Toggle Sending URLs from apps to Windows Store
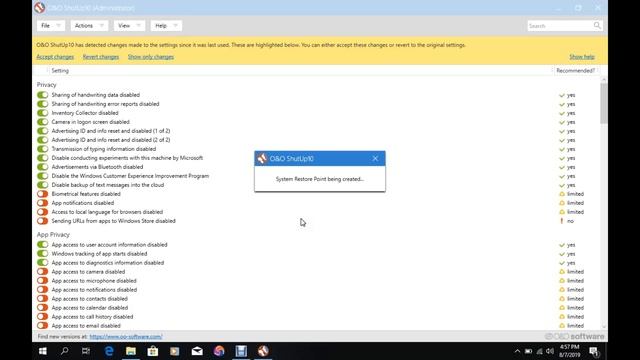Image resolution: width=640 pixels, height=360 pixels. coord(42,221)
